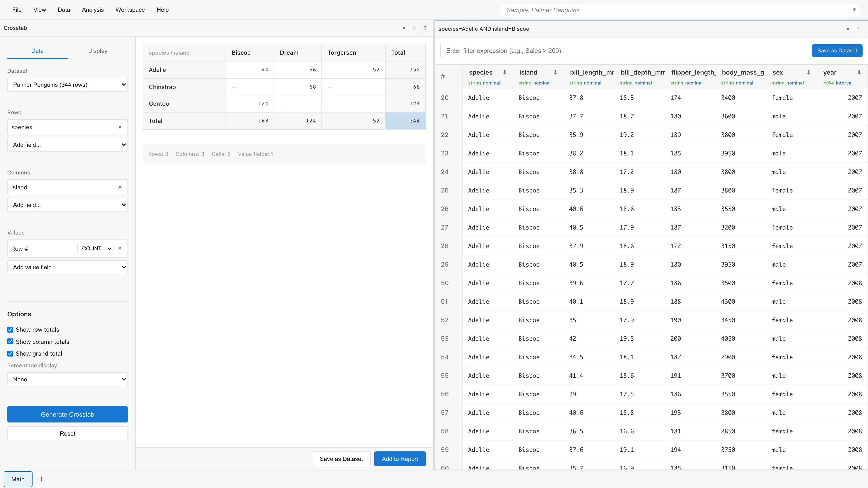Sort the island column
This screenshot has height=488, width=868.
click(x=555, y=72)
